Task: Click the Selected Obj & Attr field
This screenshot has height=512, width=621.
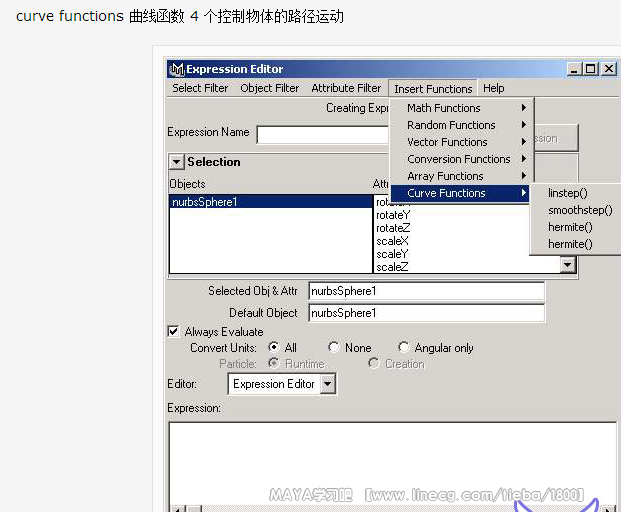Action: pos(427,291)
